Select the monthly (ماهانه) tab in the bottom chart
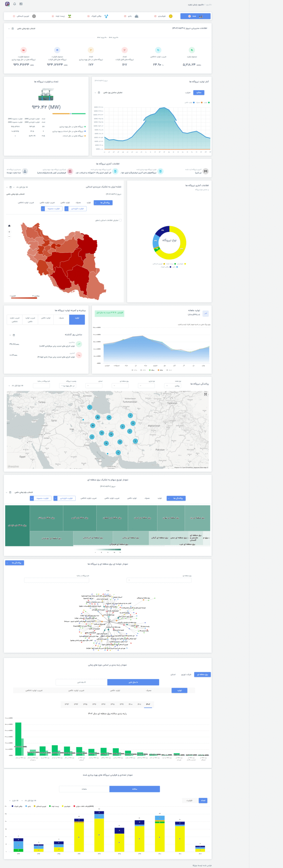 (x=84, y=789)
